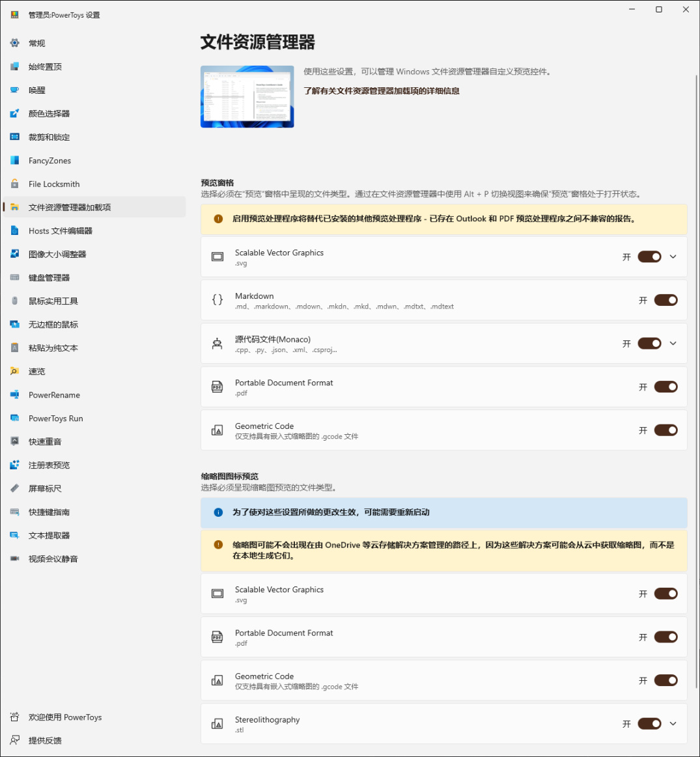Click the vertical scrollbar on right
The height and width of the screenshot is (757, 700).
tap(697, 381)
